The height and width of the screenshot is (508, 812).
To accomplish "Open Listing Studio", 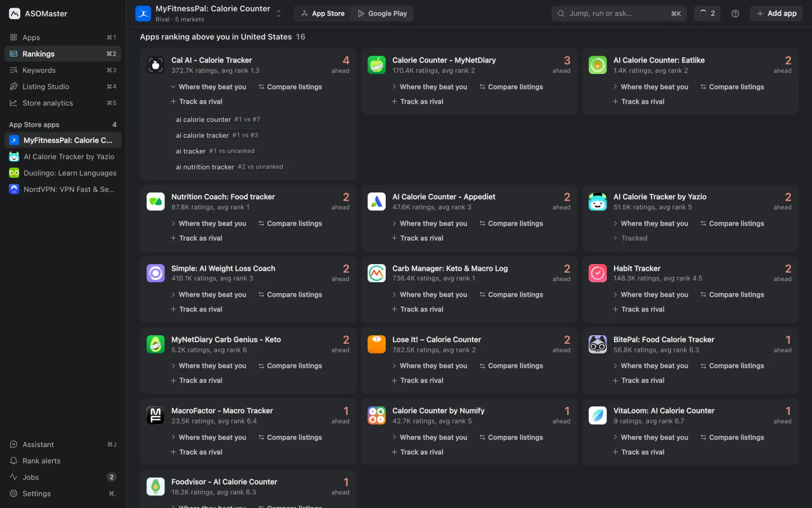I will click(x=63, y=86).
